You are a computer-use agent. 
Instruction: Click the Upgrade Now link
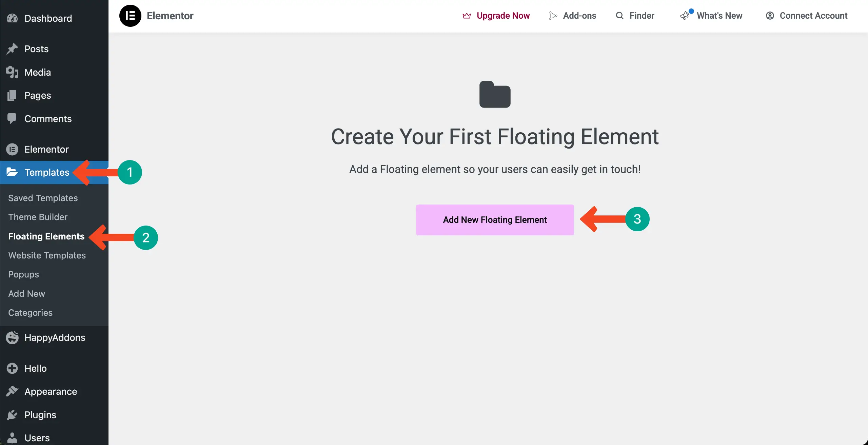[503, 16]
